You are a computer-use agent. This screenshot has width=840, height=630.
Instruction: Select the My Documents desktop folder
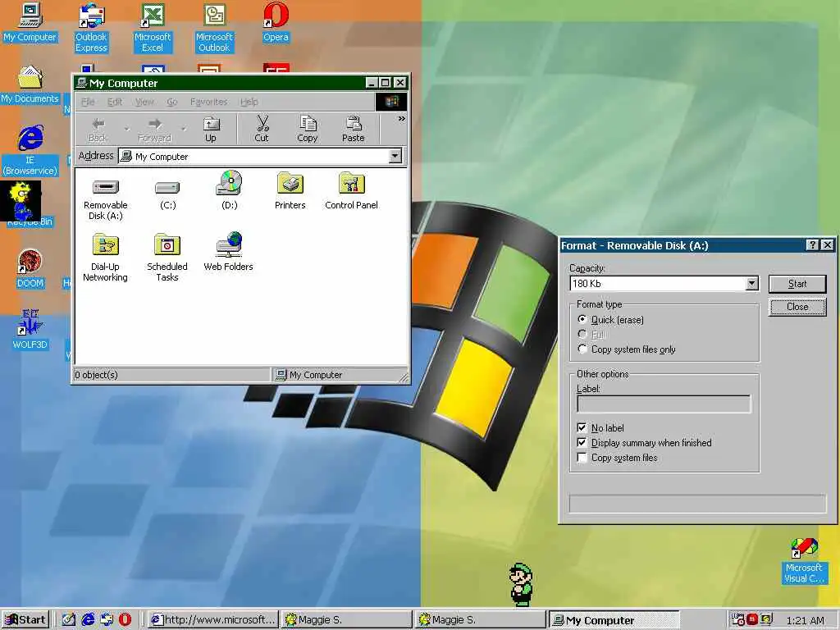point(30,84)
